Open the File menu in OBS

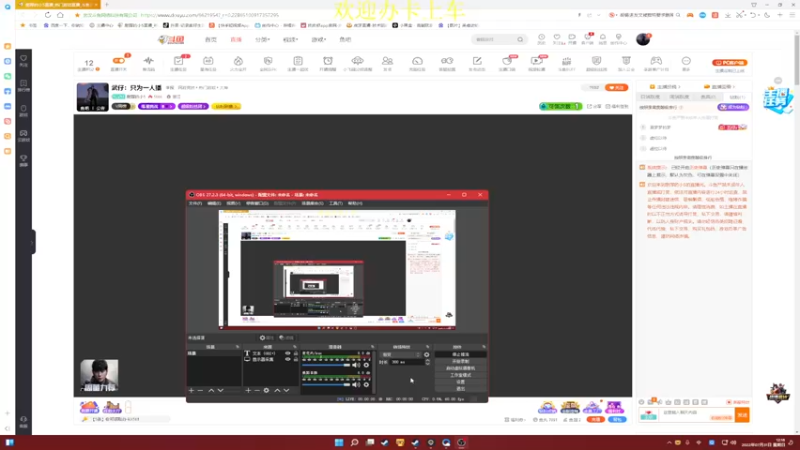[195, 203]
